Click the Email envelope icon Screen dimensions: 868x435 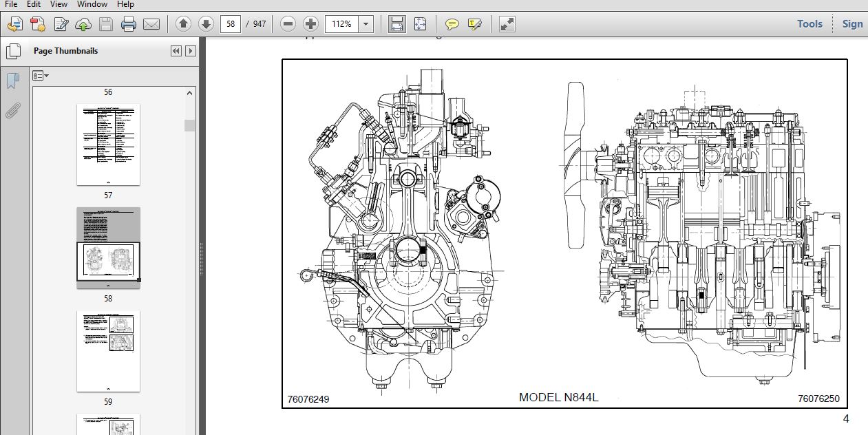point(151,25)
